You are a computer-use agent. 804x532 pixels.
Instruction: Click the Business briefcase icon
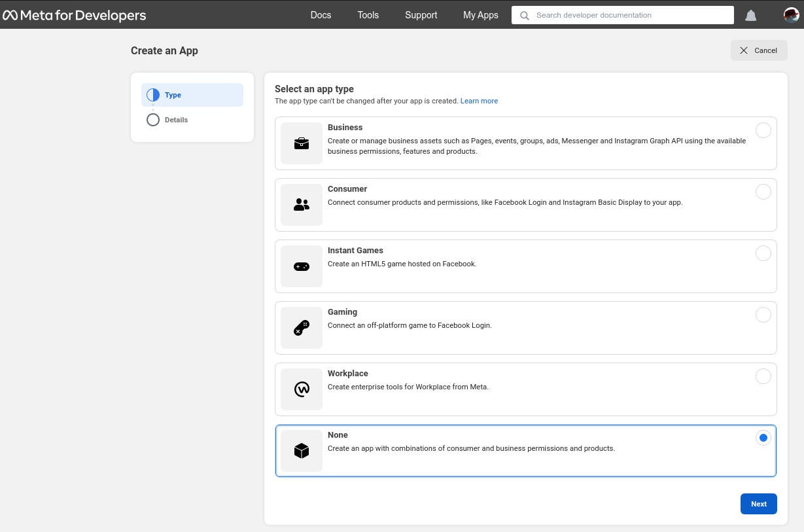click(302, 143)
